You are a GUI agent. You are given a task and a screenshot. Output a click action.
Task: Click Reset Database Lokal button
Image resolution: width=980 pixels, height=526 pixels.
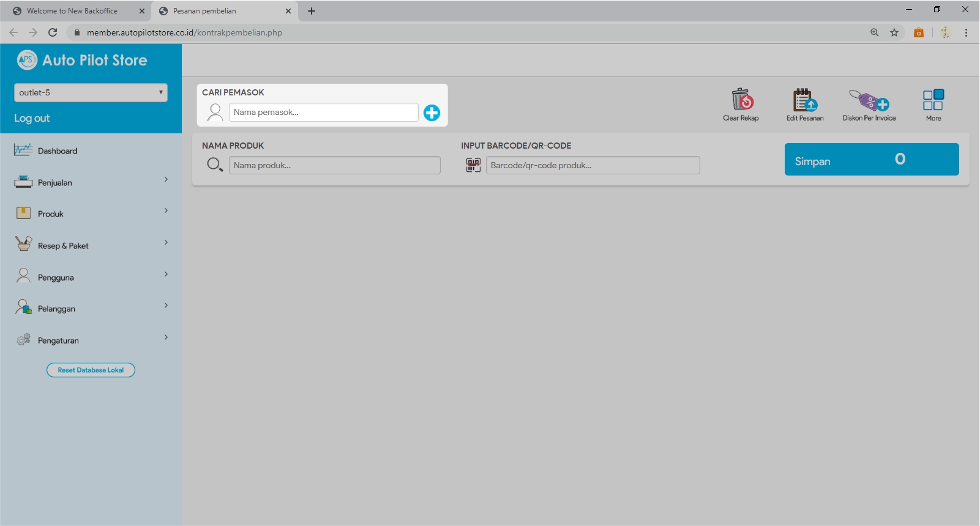pyautogui.click(x=91, y=370)
